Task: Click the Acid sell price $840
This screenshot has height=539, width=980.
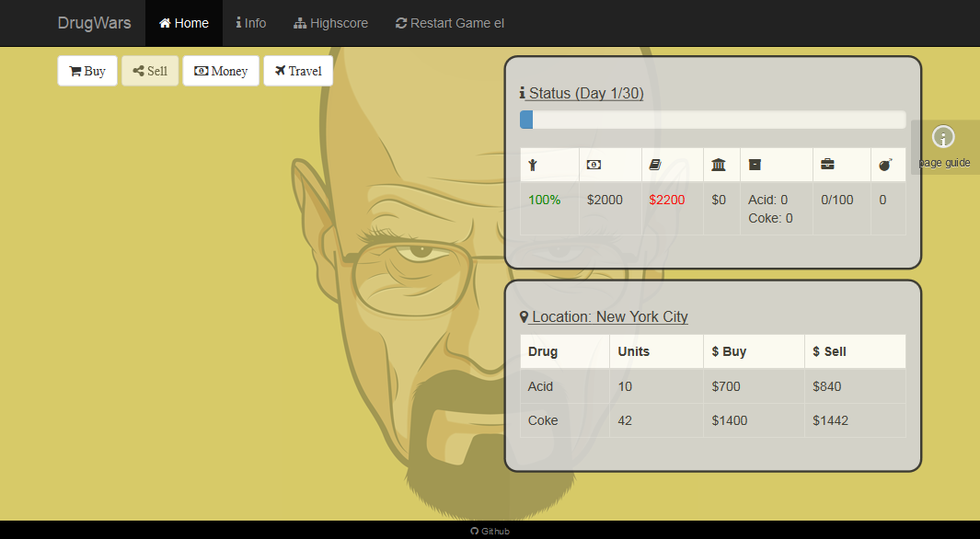Action: coord(827,386)
